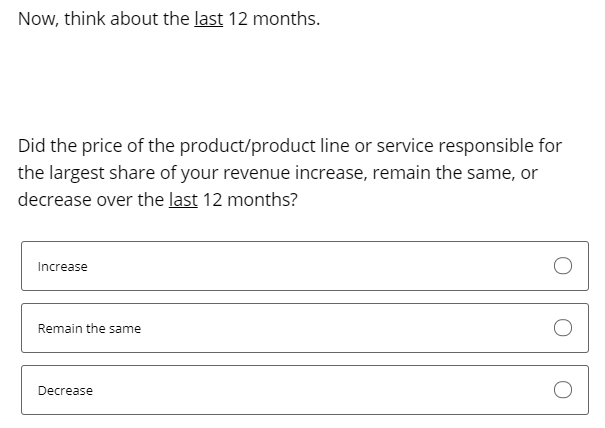Mark price as increased via circle
Viewport: 605px width, 428px height.
[x=563, y=266]
